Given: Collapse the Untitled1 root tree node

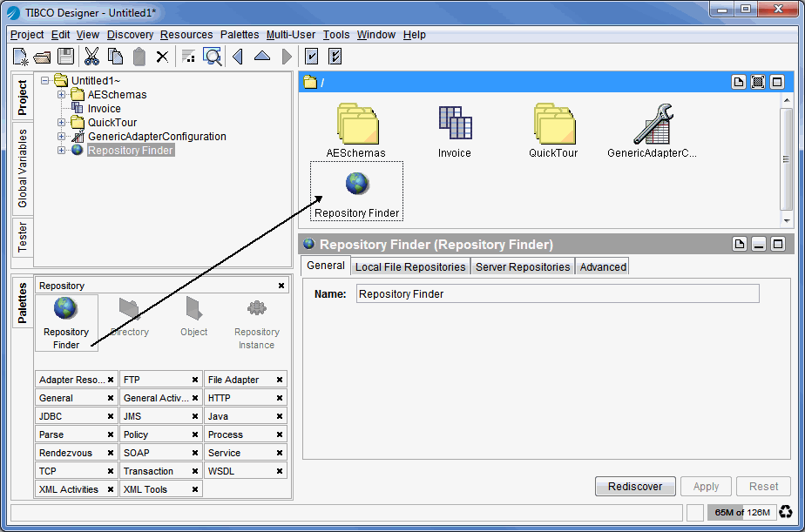Looking at the screenshot, I should coord(45,81).
